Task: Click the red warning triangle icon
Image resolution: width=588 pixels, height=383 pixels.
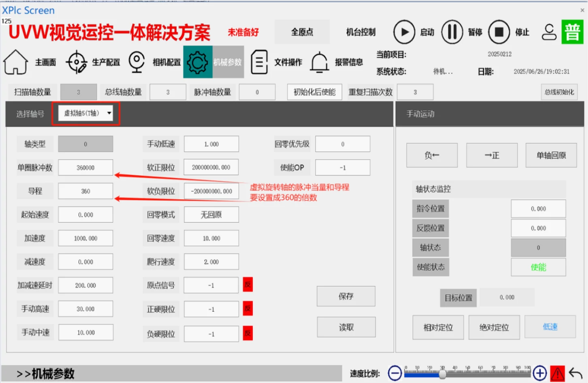Action: click(x=558, y=373)
